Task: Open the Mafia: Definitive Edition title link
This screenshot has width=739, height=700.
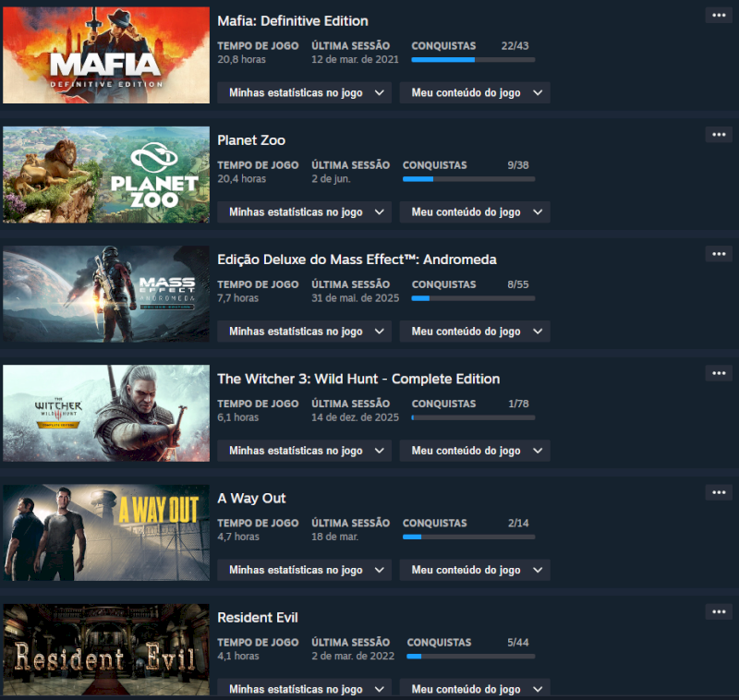Action: (x=293, y=20)
